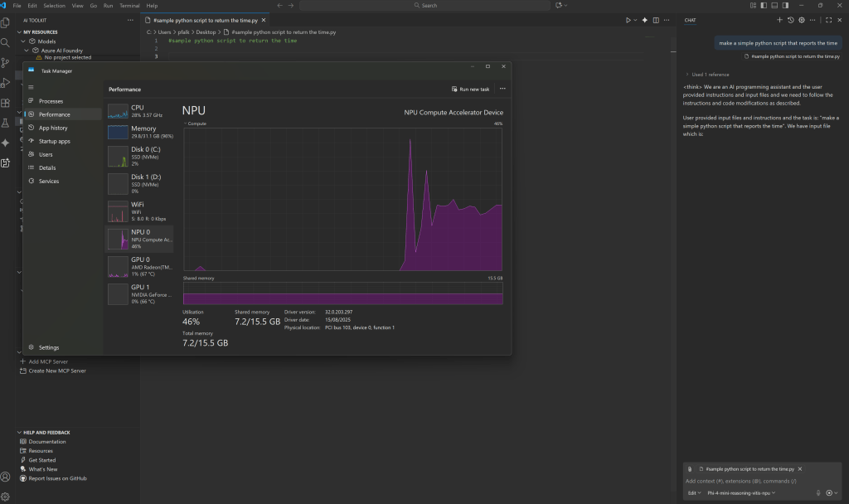Start a new chat with plus icon

[779, 20]
